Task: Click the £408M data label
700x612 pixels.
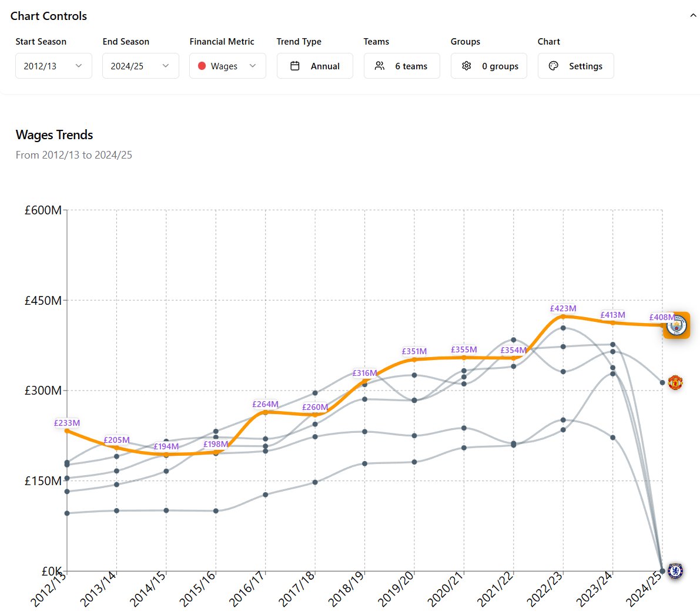Action: coord(662,317)
